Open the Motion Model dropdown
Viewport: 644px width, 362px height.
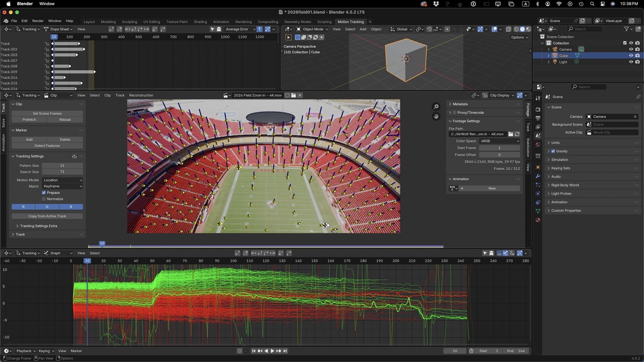[62, 180]
